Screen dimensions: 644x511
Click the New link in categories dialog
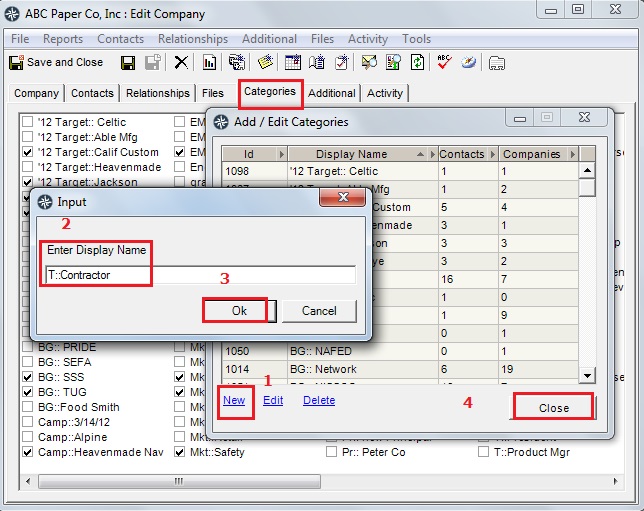tap(234, 400)
